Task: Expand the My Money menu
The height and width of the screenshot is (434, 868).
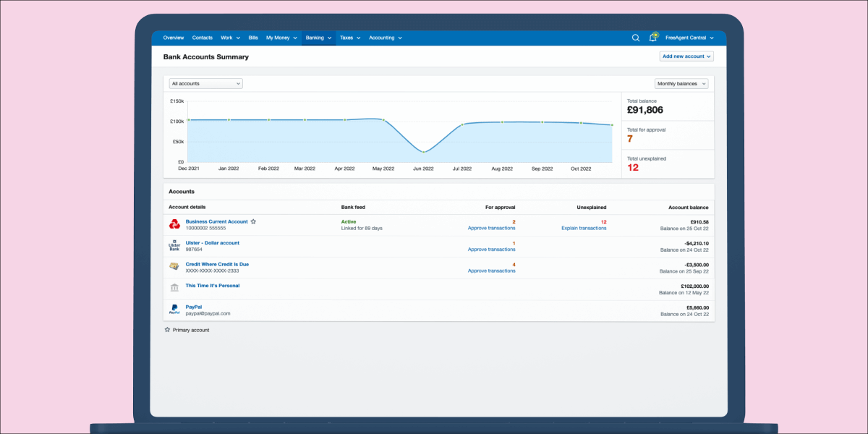Action: point(281,38)
